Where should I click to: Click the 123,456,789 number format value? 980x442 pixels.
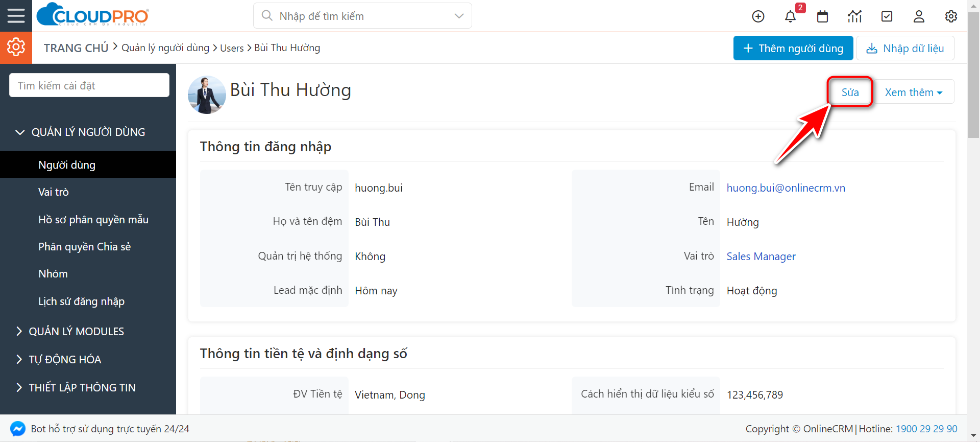pyautogui.click(x=755, y=394)
